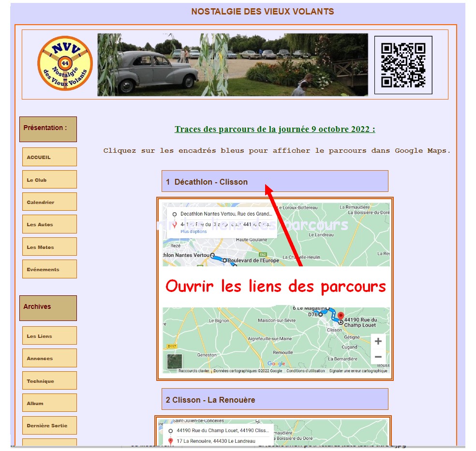This screenshot has width=476, height=451.
Task: Click the D76 waypoint marker on map
Action: click(x=320, y=315)
